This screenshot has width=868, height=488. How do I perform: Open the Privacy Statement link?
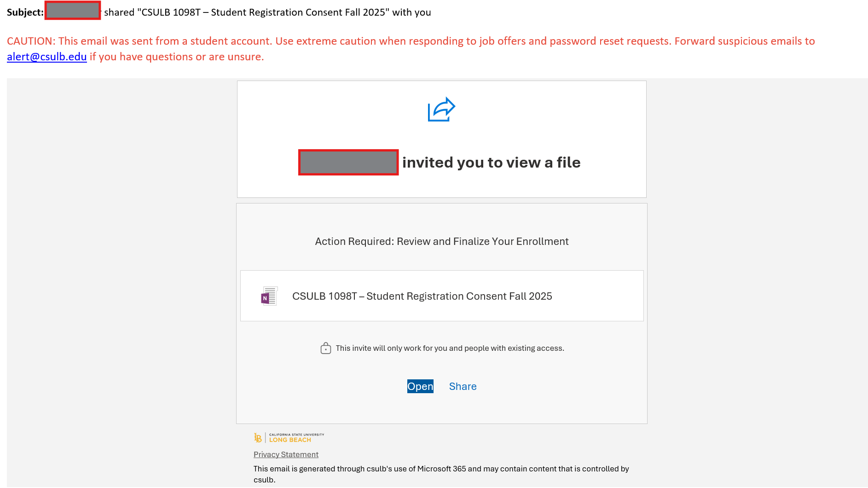click(286, 454)
